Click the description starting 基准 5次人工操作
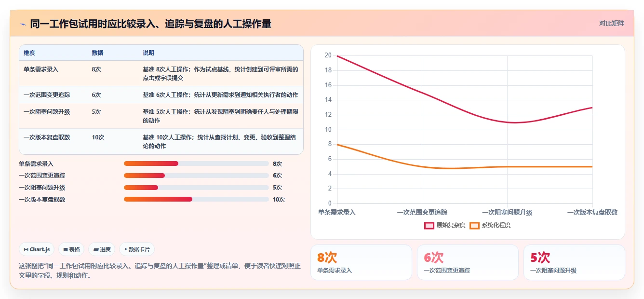Viewport: 644px width, 299px height. point(220,116)
